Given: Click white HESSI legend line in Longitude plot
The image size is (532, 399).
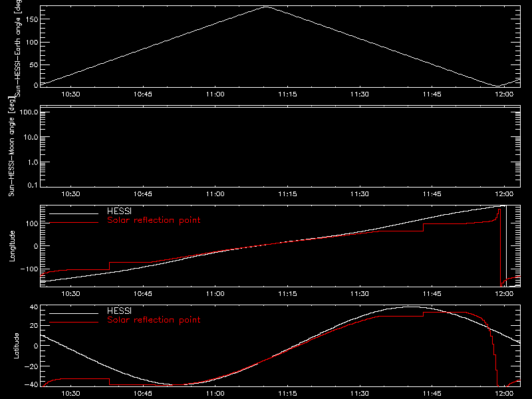Looking at the screenshot, I should point(74,213).
